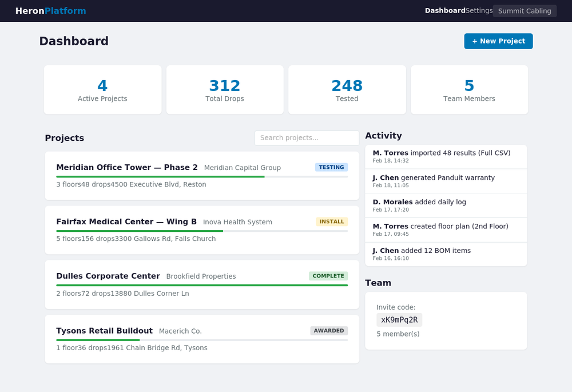572x392 pixels.
Task: Click the INSTALL badge on Fairfax Medical Center
Action: tap(332, 221)
